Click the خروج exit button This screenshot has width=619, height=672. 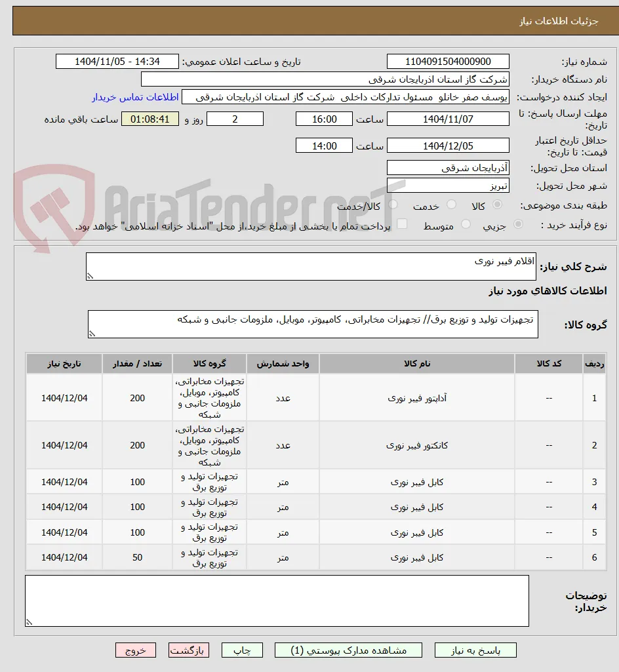click(x=136, y=650)
